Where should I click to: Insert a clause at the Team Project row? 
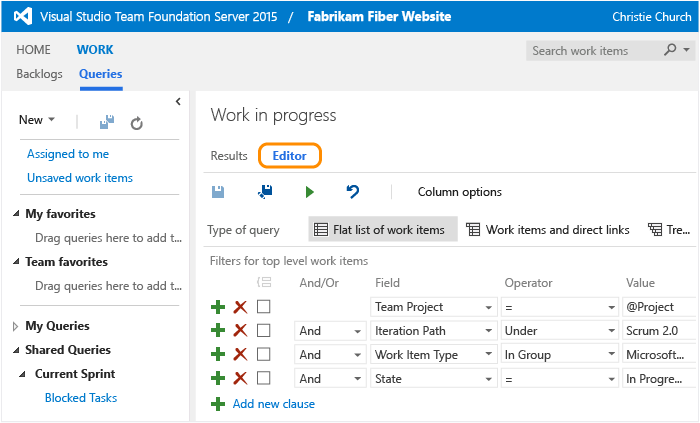click(x=218, y=307)
